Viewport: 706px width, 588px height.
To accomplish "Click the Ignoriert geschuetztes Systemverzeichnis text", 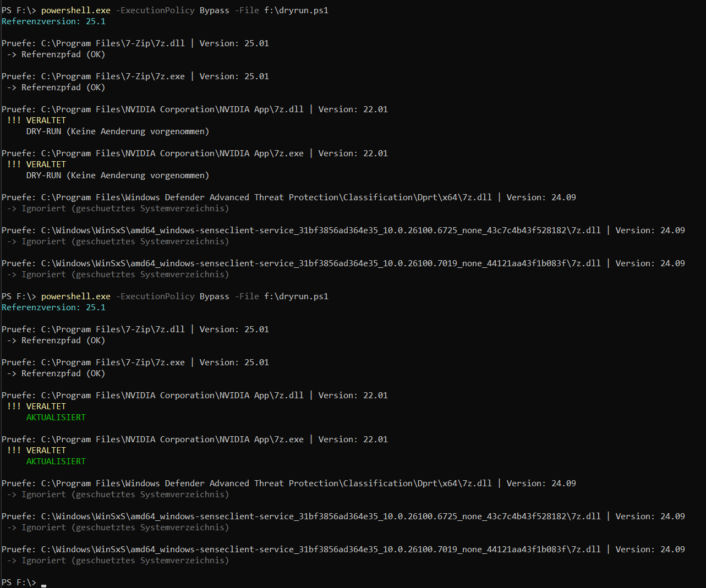I will pos(122,208).
